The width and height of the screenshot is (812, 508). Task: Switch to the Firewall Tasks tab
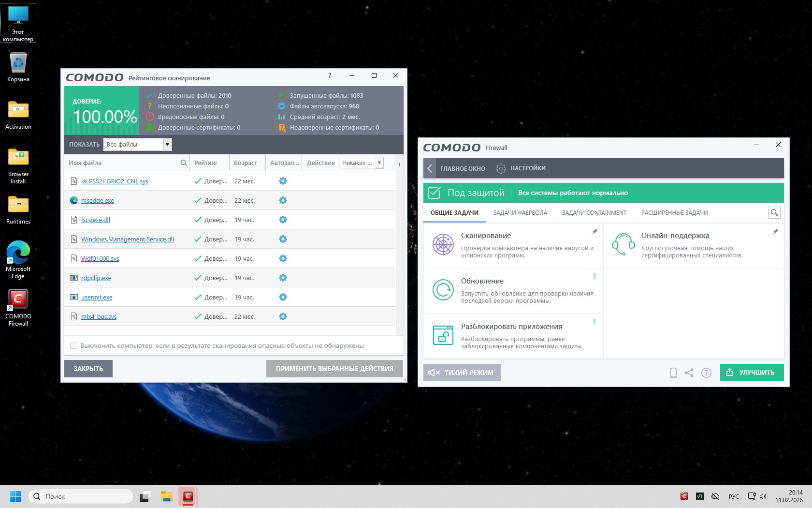(x=520, y=213)
